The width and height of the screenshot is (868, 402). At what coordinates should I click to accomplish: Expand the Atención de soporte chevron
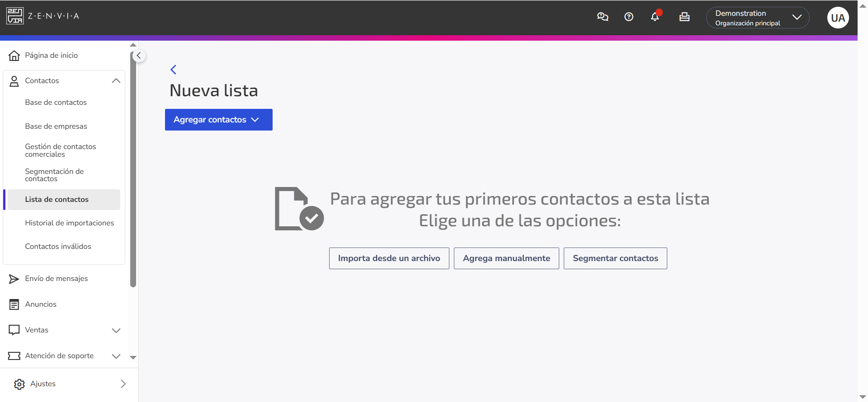[x=116, y=356]
